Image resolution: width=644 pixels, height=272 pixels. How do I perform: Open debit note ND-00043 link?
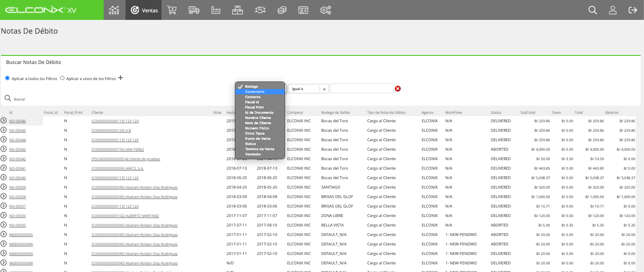18,150
